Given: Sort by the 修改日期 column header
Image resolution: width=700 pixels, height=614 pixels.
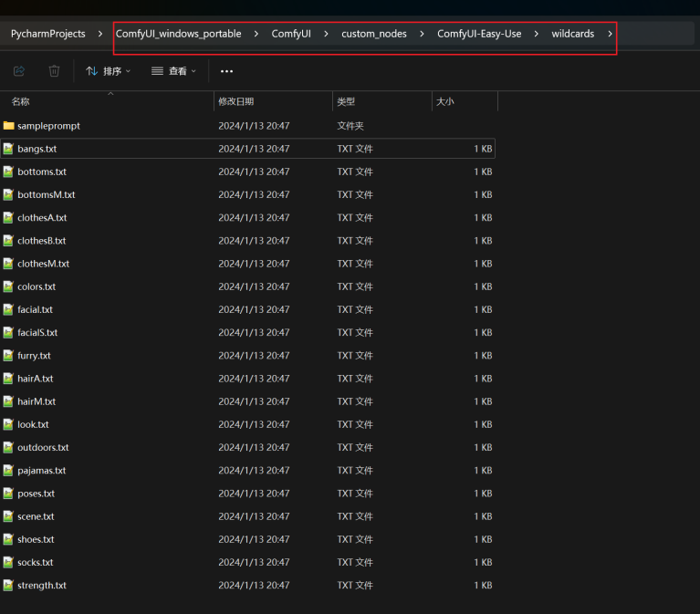Looking at the screenshot, I should pos(235,102).
